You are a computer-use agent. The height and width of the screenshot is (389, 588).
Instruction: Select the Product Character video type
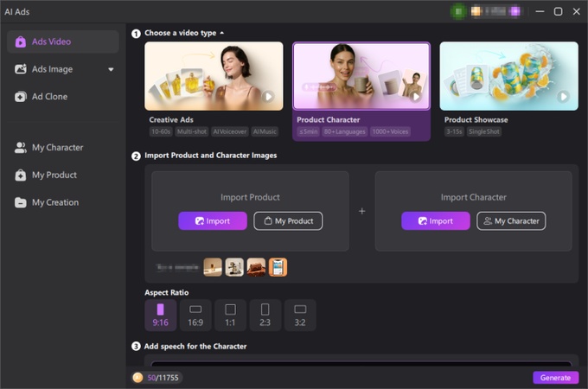[361, 91]
